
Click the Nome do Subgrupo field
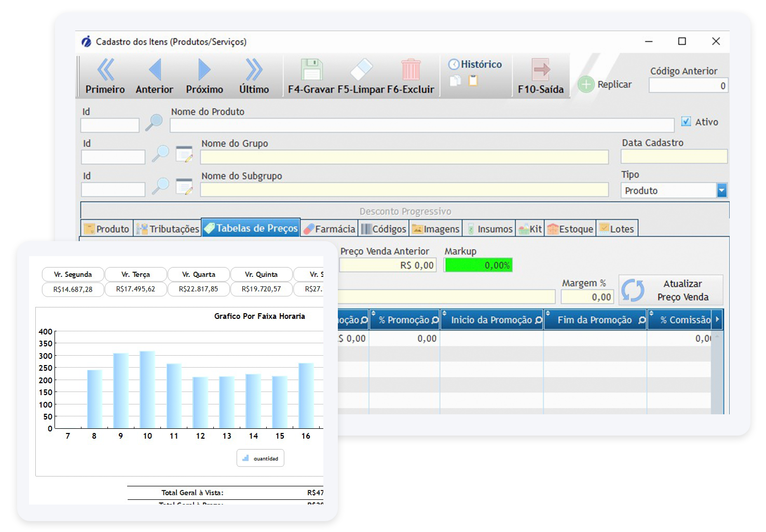(404, 189)
